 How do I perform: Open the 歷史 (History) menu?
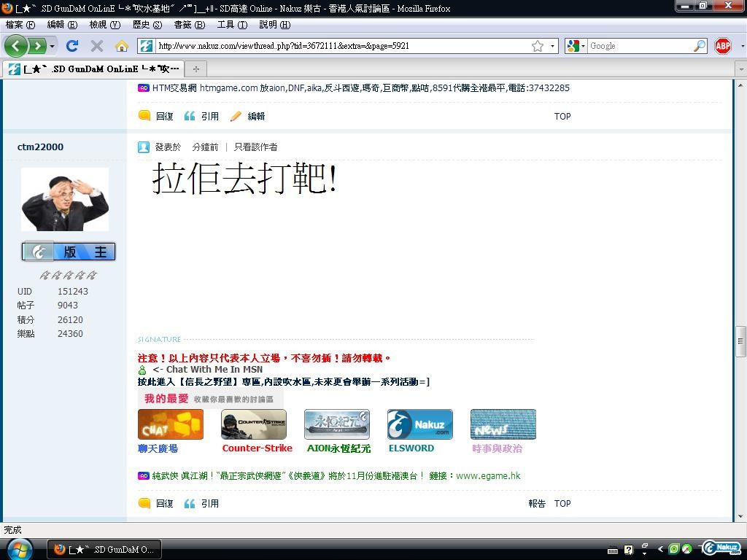click(147, 25)
